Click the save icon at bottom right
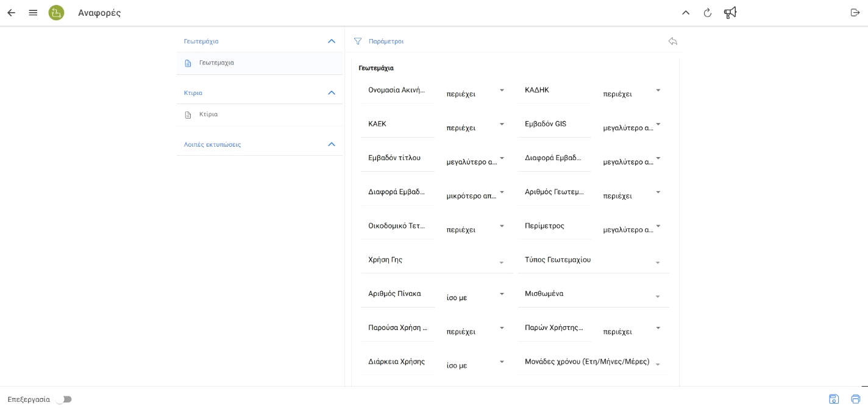This screenshot has width=868, height=411. (x=833, y=399)
